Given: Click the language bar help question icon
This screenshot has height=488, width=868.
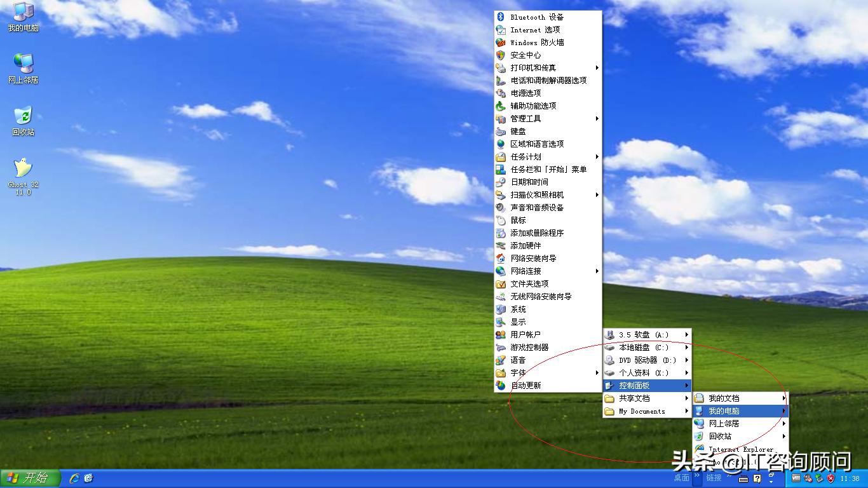Looking at the screenshot, I should [757, 478].
